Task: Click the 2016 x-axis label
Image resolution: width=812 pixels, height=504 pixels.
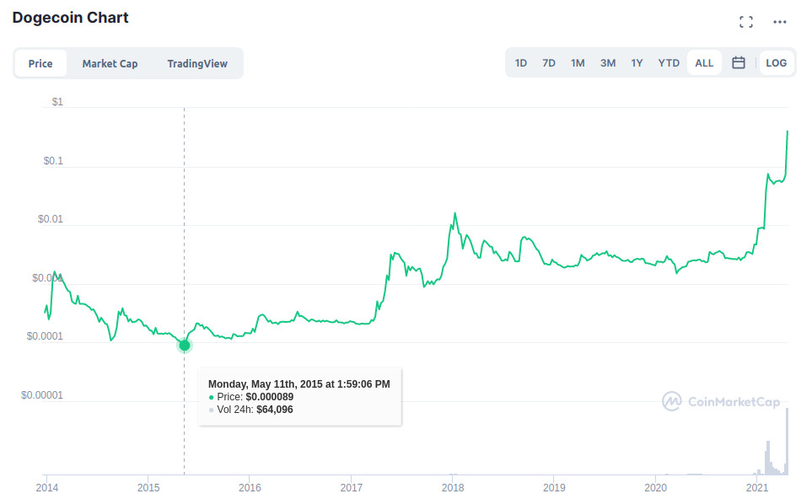Action: pos(250,487)
